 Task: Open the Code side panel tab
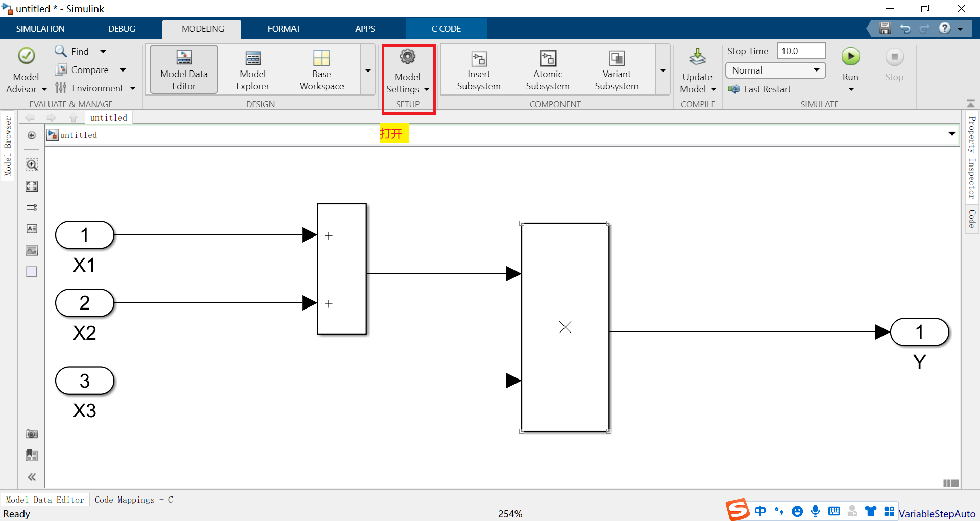click(972, 219)
